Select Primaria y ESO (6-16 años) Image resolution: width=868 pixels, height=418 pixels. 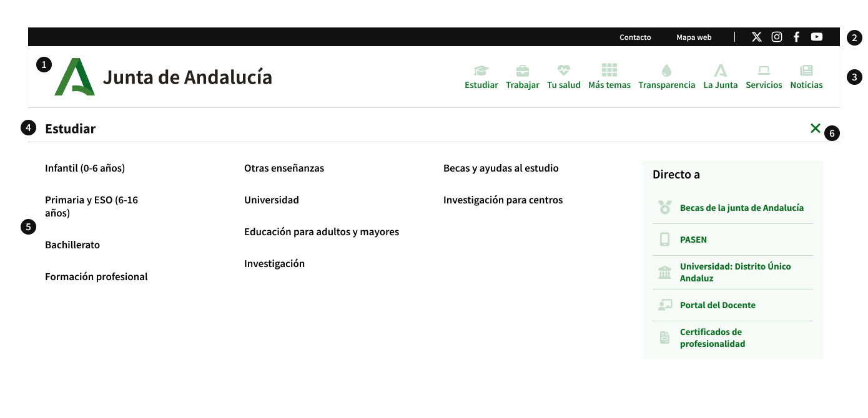click(x=91, y=207)
